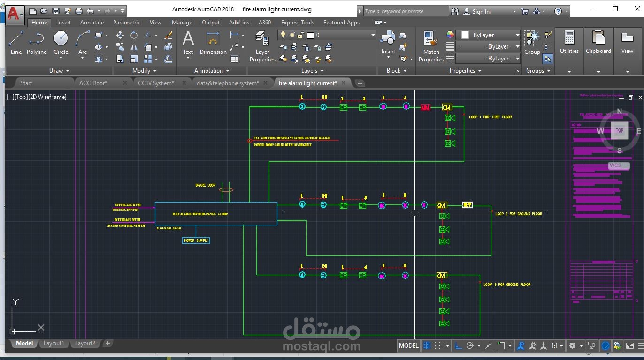This screenshot has height=360, width=644.
Task: Open the ByLayer color swatch dropdown
Action: tap(488, 35)
